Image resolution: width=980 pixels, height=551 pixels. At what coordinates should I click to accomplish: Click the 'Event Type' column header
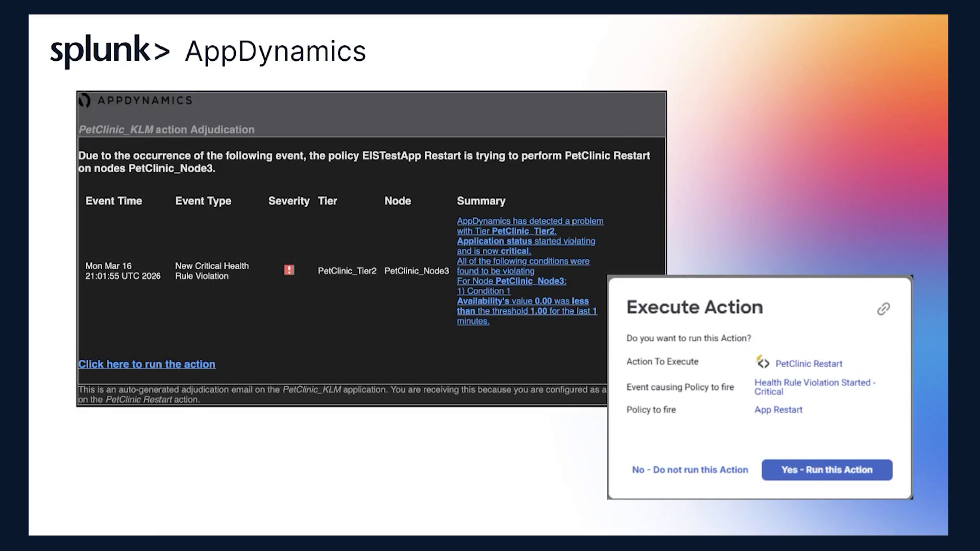pyautogui.click(x=203, y=201)
